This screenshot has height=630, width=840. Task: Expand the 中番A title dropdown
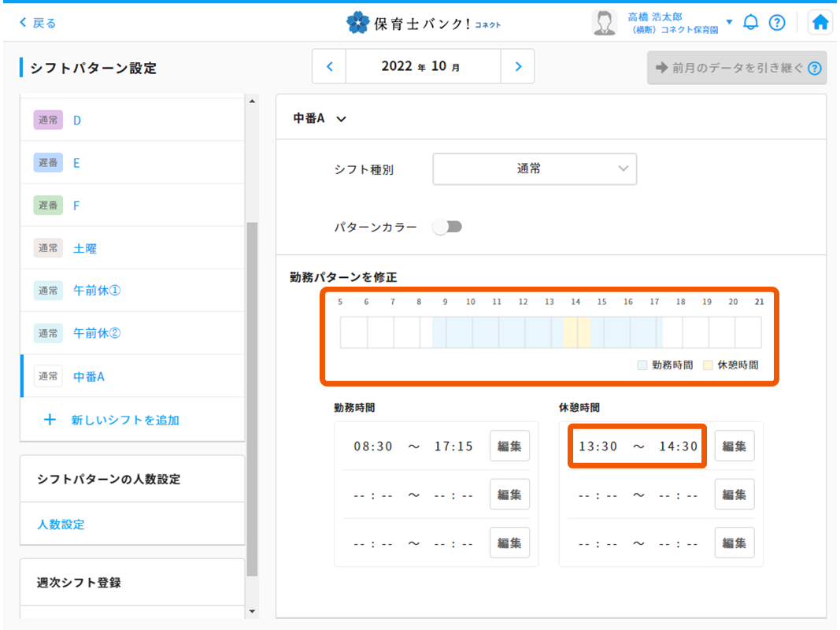(x=341, y=119)
